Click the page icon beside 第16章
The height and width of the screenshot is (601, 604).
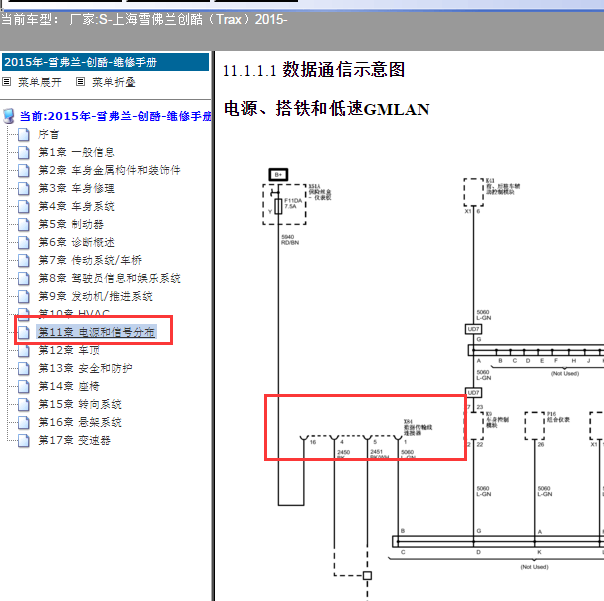(x=24, y=423)
